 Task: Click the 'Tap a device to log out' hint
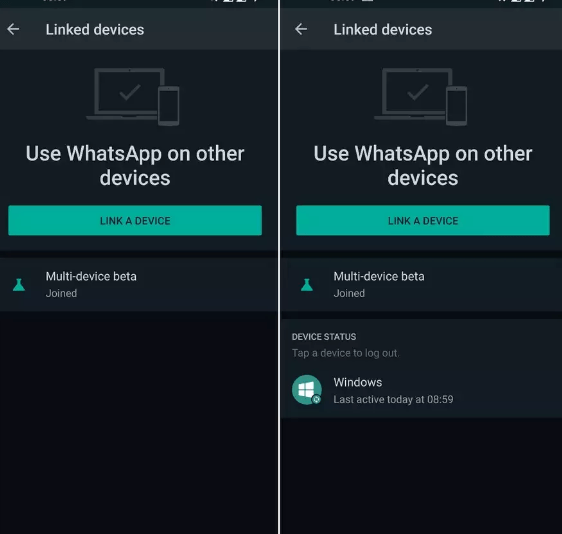(x=345, y=353)
